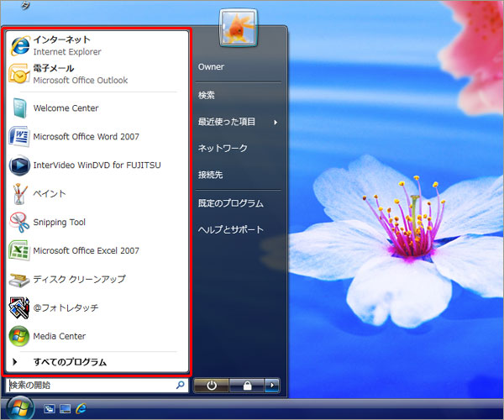The width and height of the screenshot is (504, 420).
Task: Click the Media Center text label
Action: [x=60, y=337]
